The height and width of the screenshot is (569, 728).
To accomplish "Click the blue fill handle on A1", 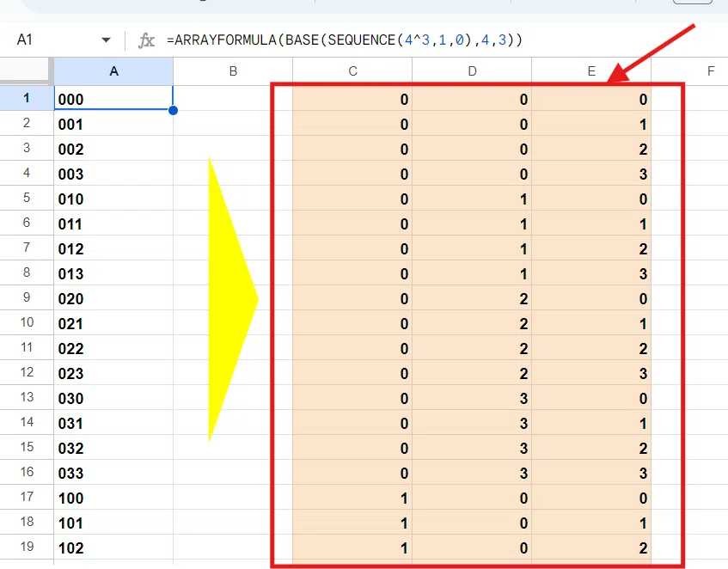I will coord(173,111).
